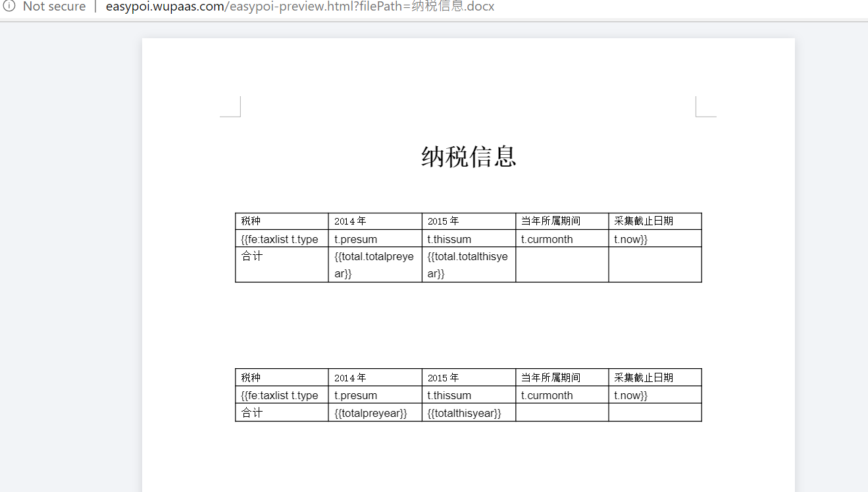Click {{total.totalpreyear}} cell
868x492 pixels.
[x=375, y=265]
